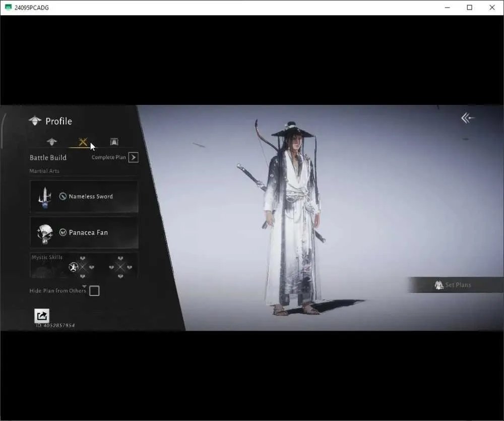Click the back arrow icon
The height and width of the screenshot is (421, 504).
coord(468,118)
